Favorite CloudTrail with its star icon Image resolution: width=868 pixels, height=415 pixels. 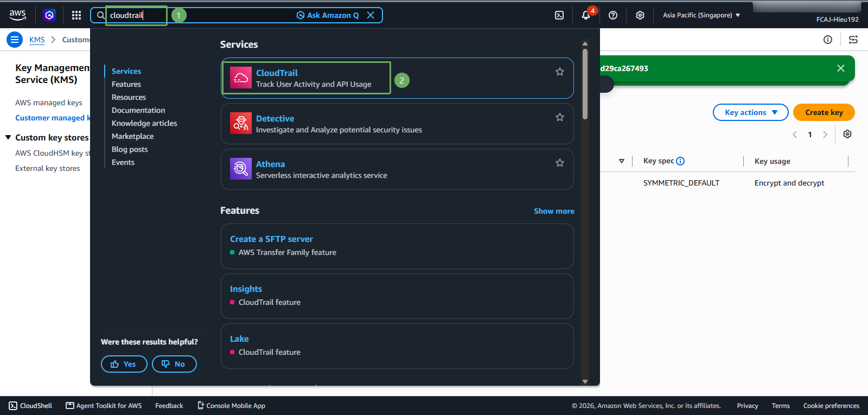point(560,72)
